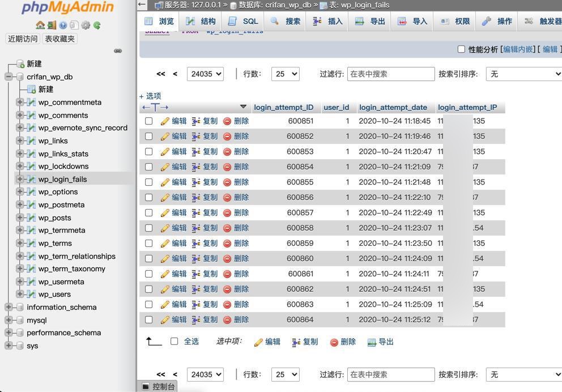The width and height of the screenshot is (562, 392).
Task: Open the phpMyAdmin documentation help icon
Action: click(x=63, y=25)
